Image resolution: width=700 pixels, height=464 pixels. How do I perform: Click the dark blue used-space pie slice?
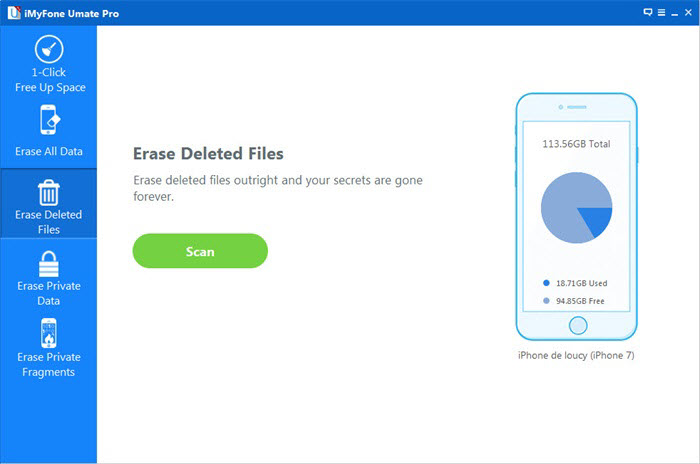click(x=597, y=221)
